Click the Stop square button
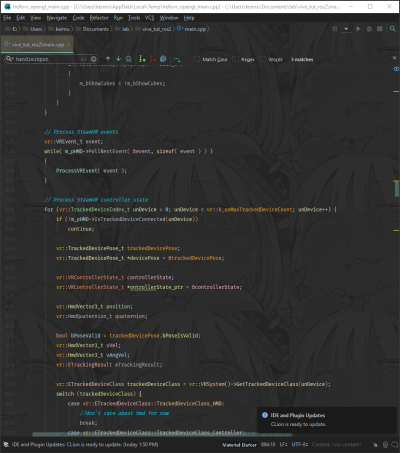Screen dimensions: 400x453 point(379,29)
